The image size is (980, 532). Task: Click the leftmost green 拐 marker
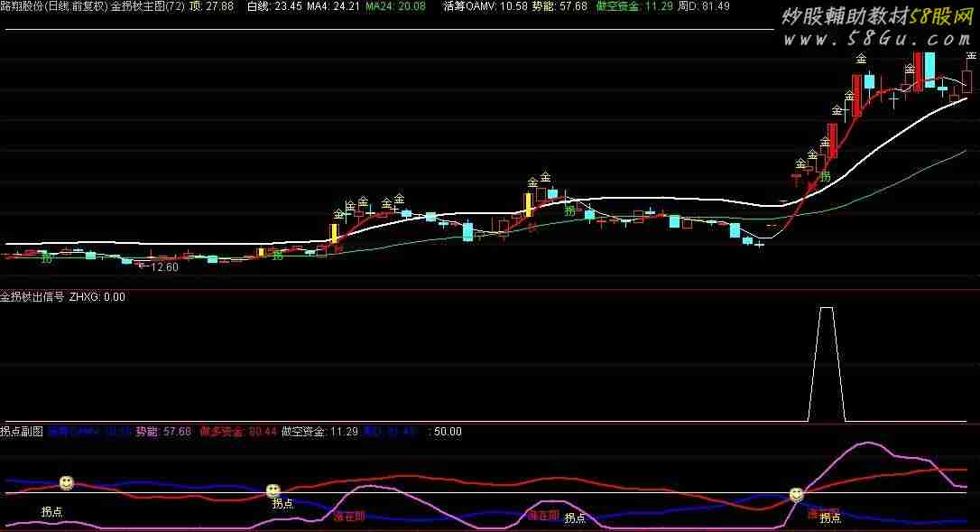(x=46, y=259)
